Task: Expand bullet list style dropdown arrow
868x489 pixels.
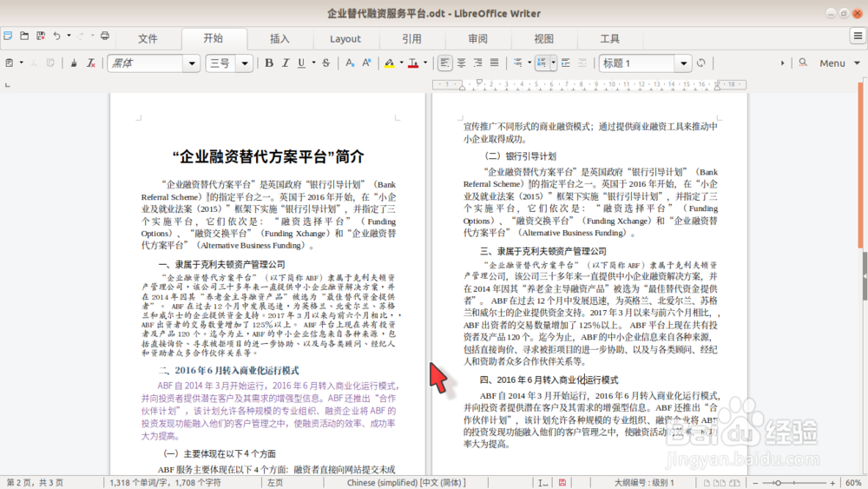Action: pos(529,63)
